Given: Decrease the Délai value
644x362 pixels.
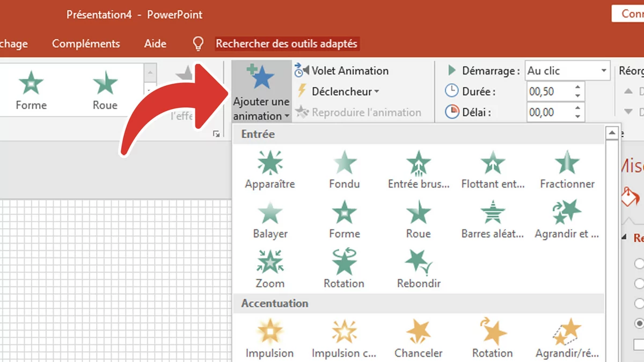Looking at the screenshot, I should (x=579, y=116).
